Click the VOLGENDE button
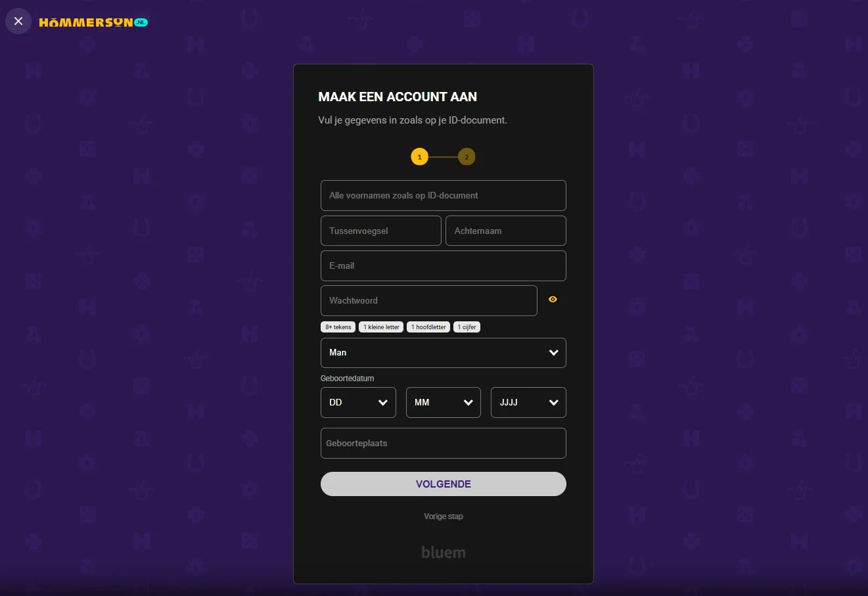This screenshot has height=596, width=868. tap(444, 484)
